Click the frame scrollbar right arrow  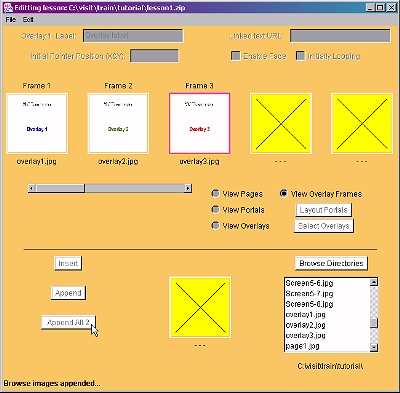pyautogui.click(x=188, y=188)
